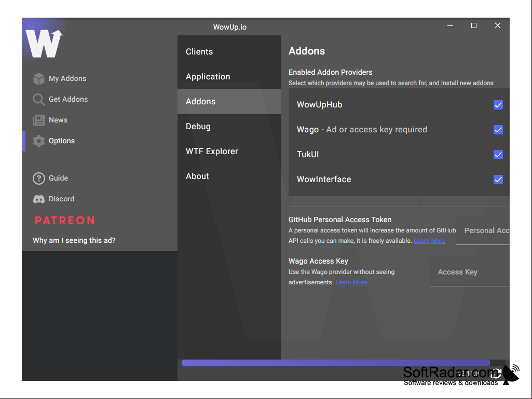The height and width of the screenshot is (399, 532).
Task: Go to Get Addons
Action: pos(68,99)
